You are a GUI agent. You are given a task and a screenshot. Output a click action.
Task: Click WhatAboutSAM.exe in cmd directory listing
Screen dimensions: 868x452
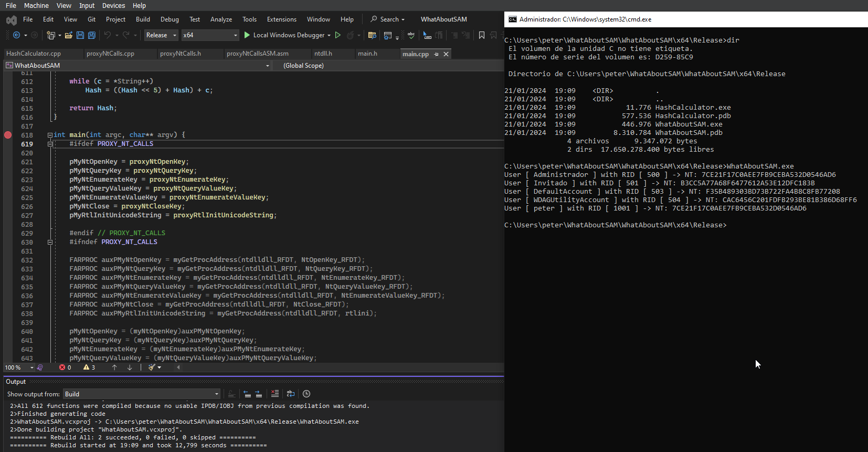689,124
